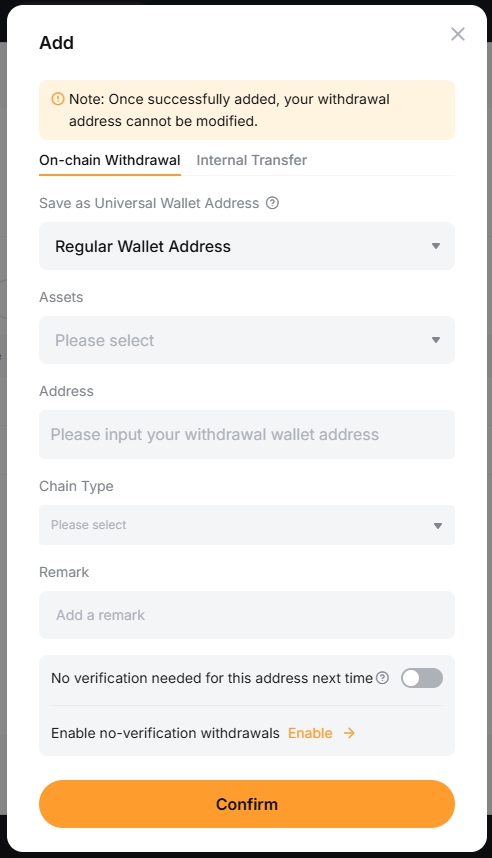Click the Add dialog title
The image size is (492, 858).
point(56,43)
